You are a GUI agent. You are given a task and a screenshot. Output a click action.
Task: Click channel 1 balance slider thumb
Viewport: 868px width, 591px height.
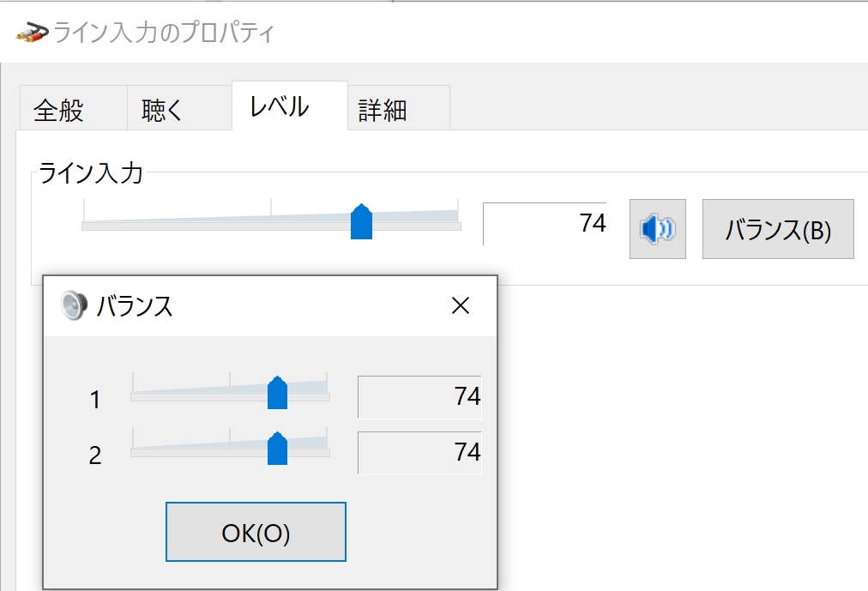click(277, 393)
